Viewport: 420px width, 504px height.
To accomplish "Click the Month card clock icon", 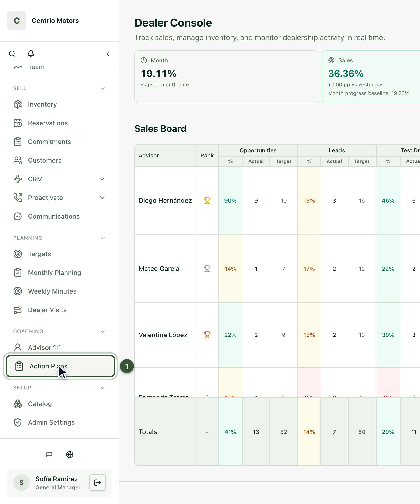I will coord(144,60).
